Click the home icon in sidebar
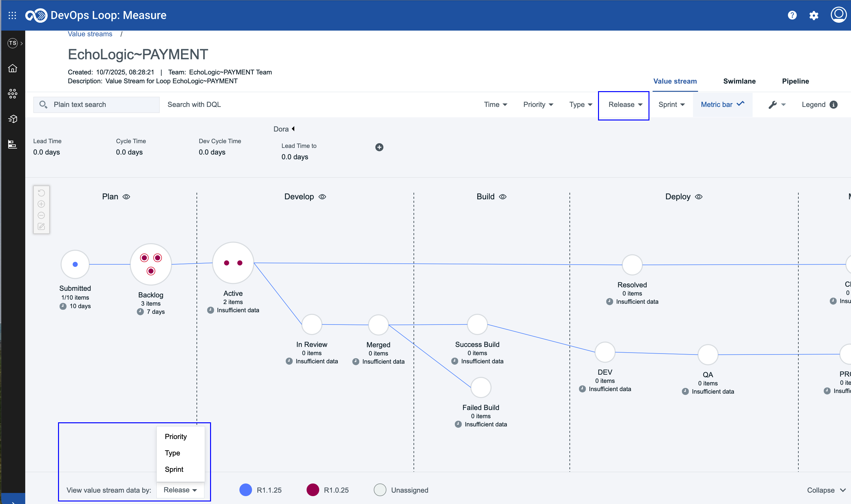851x504 pixels. 13,68
